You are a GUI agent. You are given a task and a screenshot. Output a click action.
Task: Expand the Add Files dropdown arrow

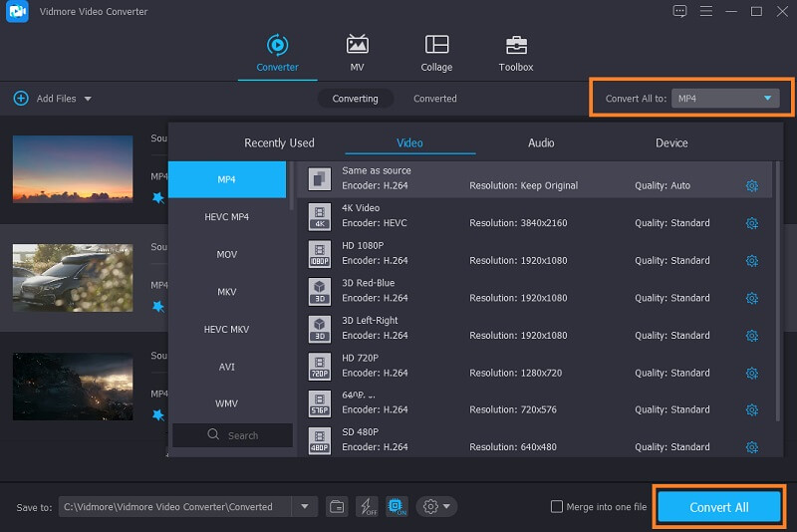tap(88, 99)
